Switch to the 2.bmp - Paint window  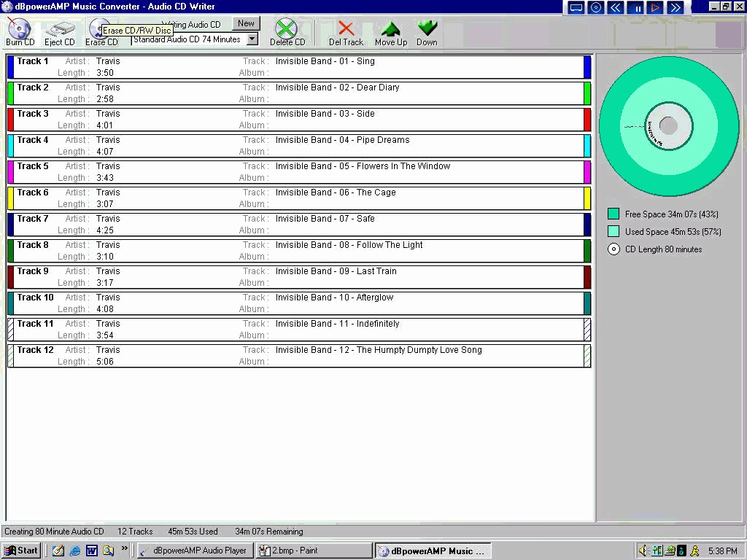(x=314, y=551)
